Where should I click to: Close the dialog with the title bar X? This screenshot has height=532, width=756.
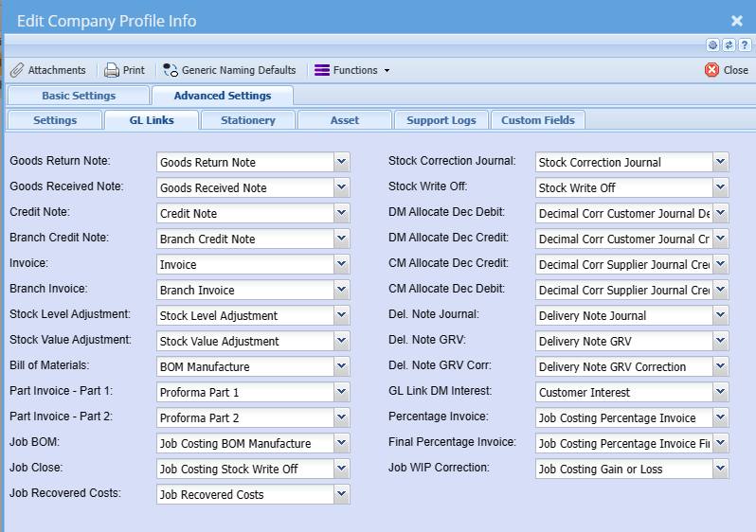pyautogui.click(x=737, y=20)
